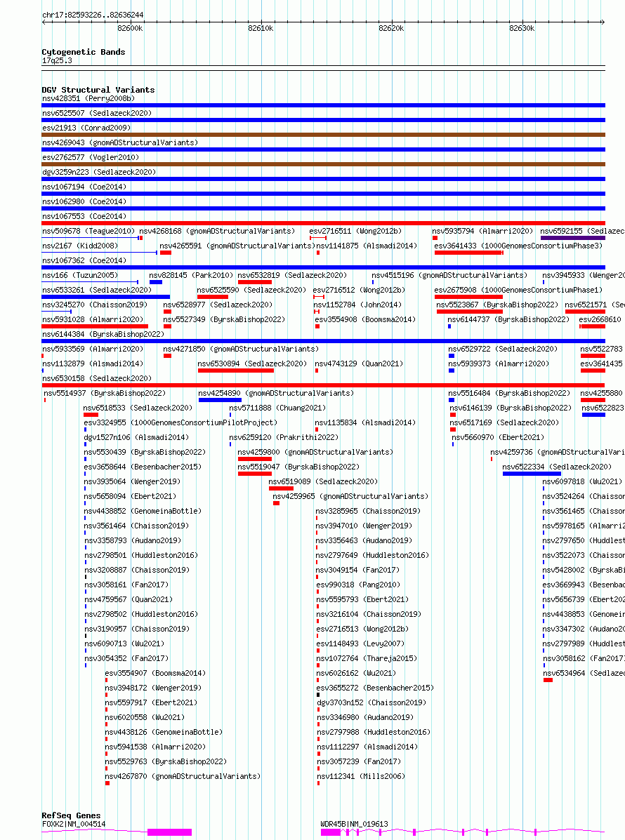Click nsv3245270 (Chaisson2019) label
Screen dimensions: 625x840
[x=95, y=305]
